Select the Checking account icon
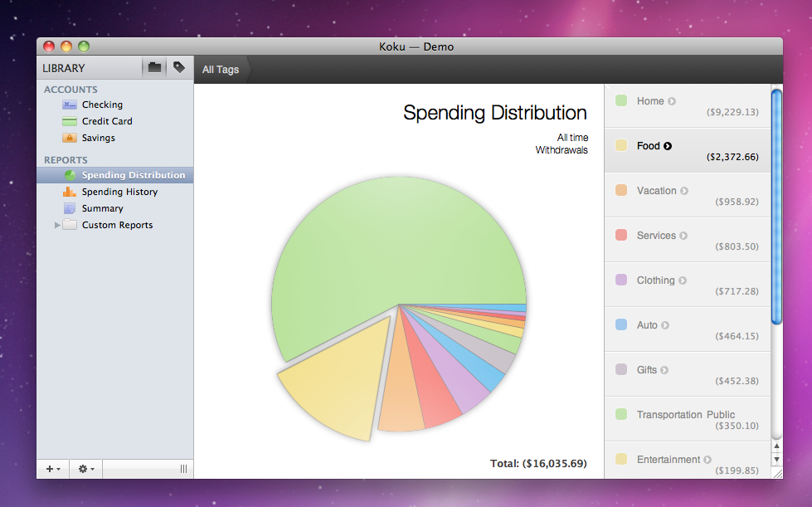The image size is (812, 507). pos(70,105)
